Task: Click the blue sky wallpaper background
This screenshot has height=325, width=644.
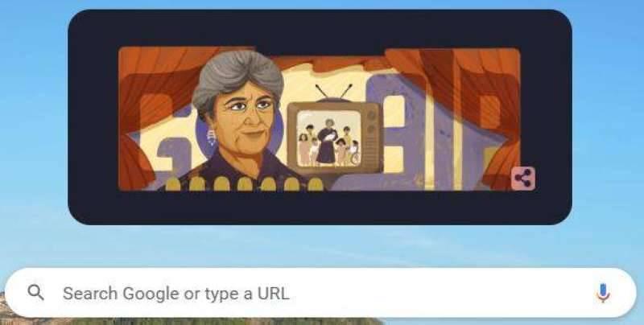Action: tap(608, 123)
